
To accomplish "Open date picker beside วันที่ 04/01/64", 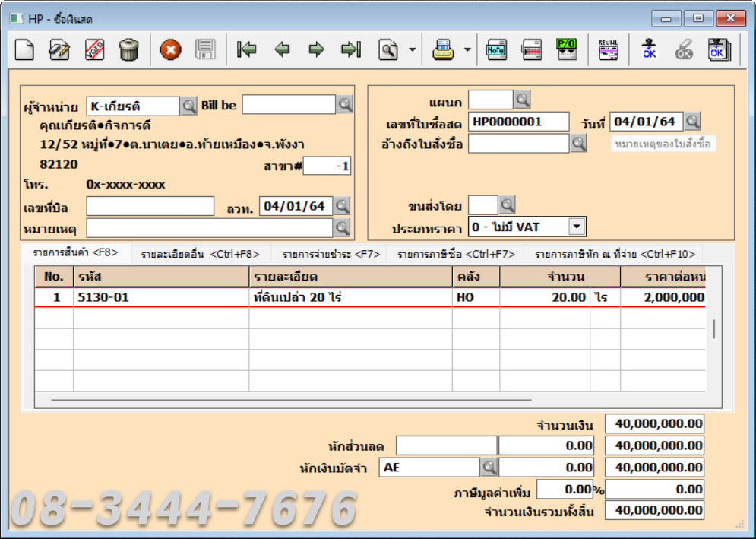I will click(692, 121).
